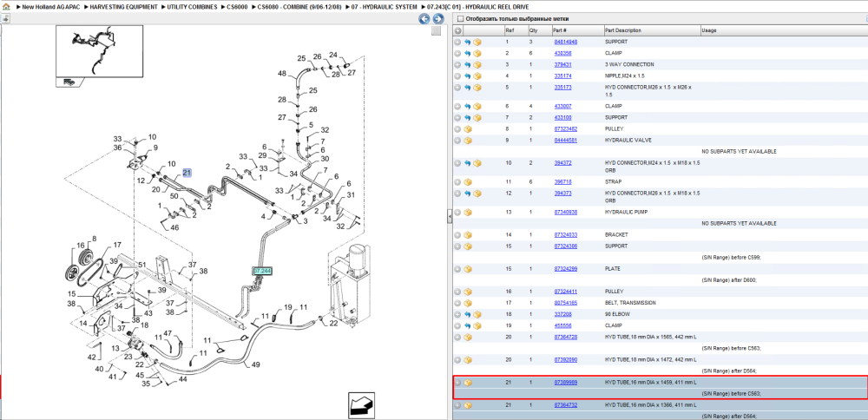The height and width of the screenshot is (420, 868).
Task: Click package icon in 3 WAY CONNECTION row
Action: pyautogui.click(x=477, y=65)
